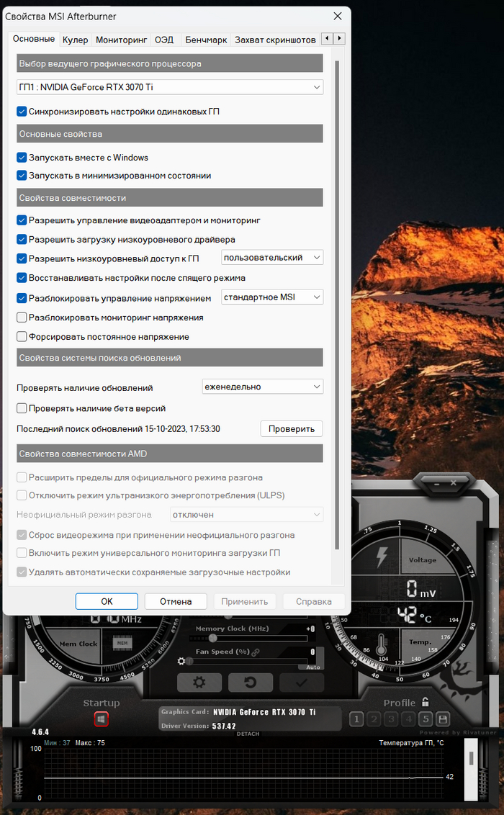
Task: Click the settings dialog vertical scrollbar
Action: (337, 305)
